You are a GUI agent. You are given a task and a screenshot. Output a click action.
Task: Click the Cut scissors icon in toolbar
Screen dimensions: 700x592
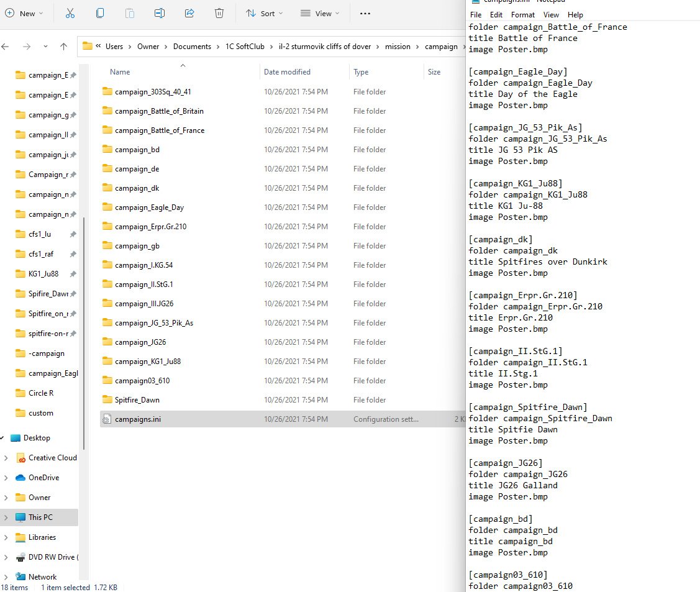[70, 13]
